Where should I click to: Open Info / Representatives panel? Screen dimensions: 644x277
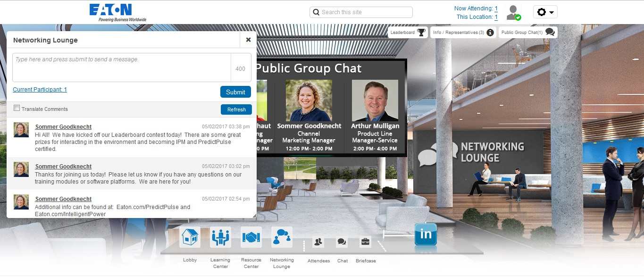pos(463,33)
